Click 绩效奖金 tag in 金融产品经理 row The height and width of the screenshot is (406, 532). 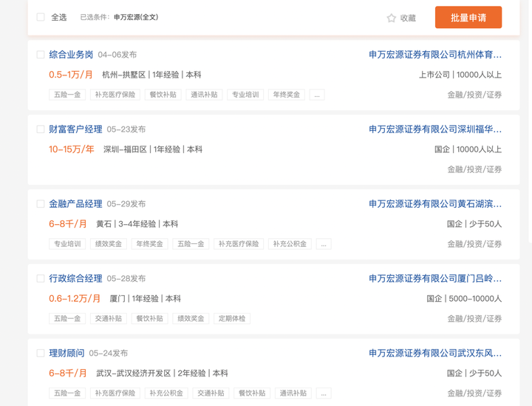(x=108, y=244)
